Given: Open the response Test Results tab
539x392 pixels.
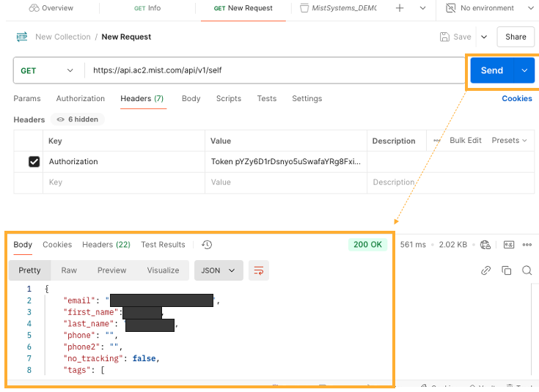Looking at the screenshot, I should pyautogui.click(x=163, y=245).
